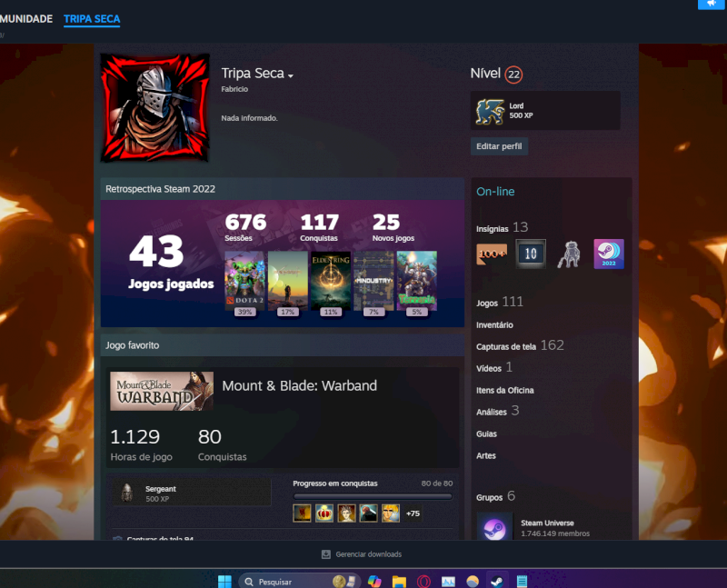The width and height of the screenshot is (727, 588).
Task: Click the downloads tray icon
Action: [x=326, y=554]
